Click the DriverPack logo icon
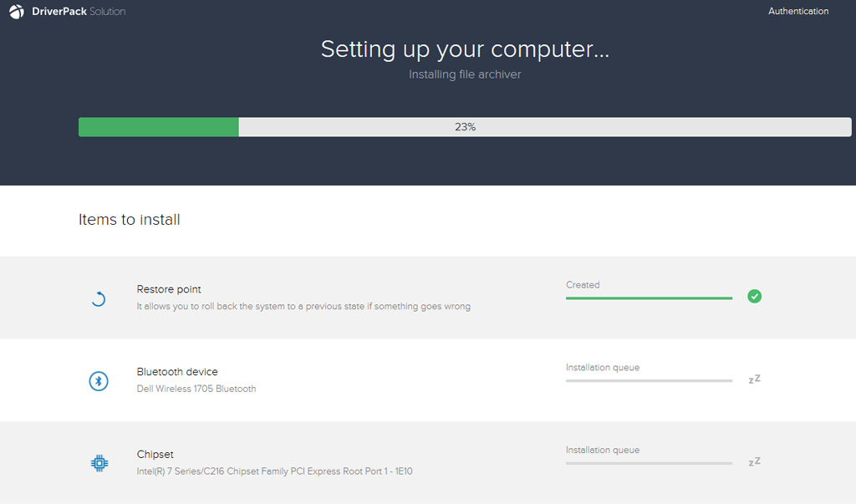The width and height of the screenshot is (856, 504). [x=17, y=12]
